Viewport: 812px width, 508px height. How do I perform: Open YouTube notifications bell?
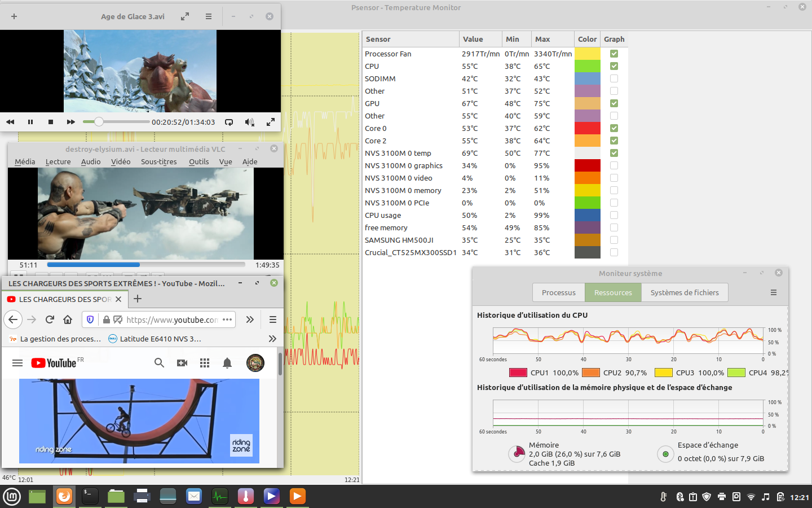pos(227,363)
